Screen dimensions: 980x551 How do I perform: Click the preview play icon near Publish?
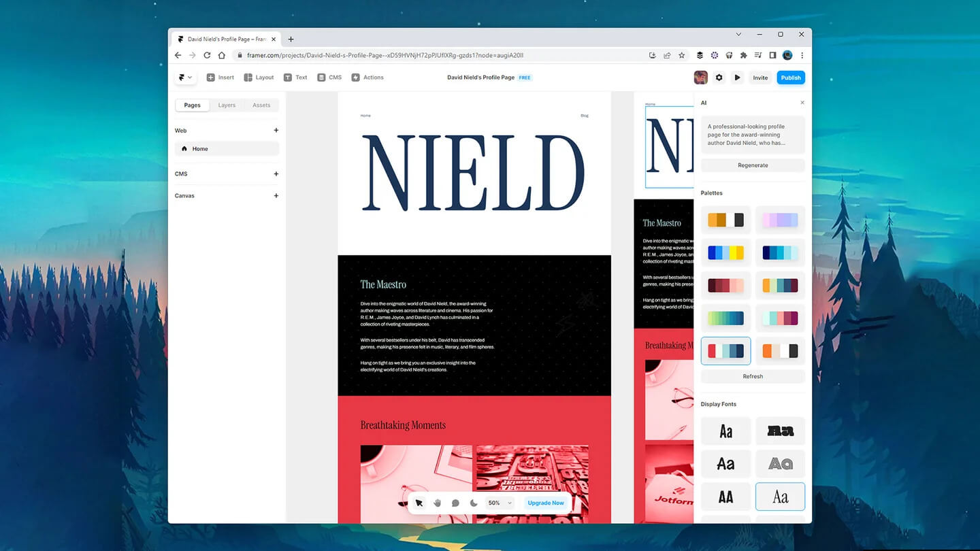point(738,77)
